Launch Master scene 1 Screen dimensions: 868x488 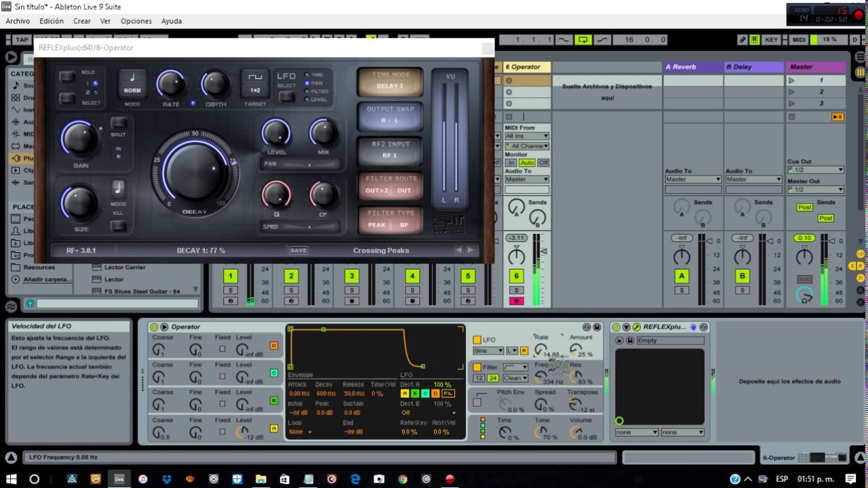pos(791,80)
